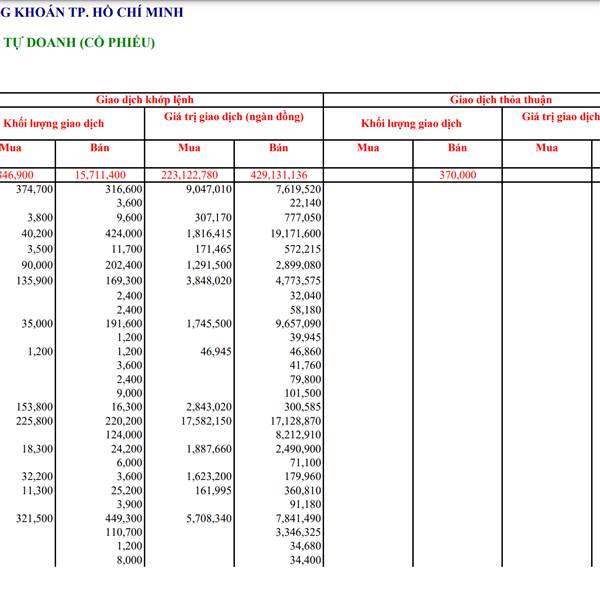Click cell value 58,180
Viewport: 600px width, 600px height.
[305, 310]
